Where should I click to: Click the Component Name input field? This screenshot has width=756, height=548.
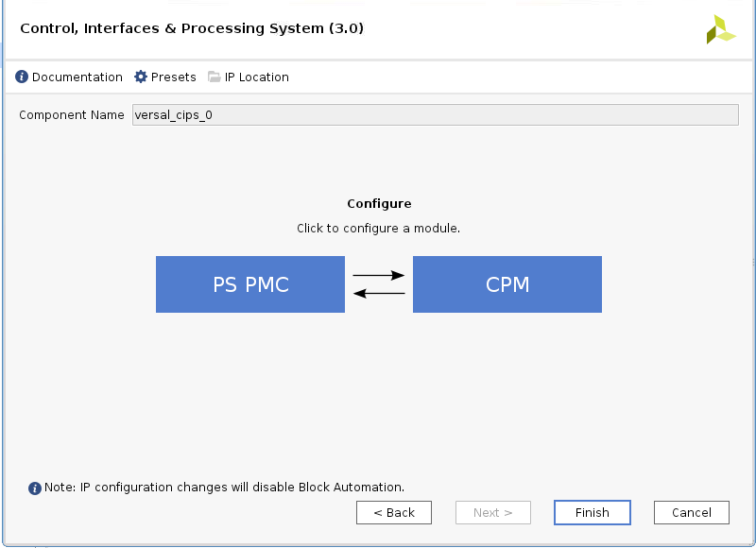point(436,114)
